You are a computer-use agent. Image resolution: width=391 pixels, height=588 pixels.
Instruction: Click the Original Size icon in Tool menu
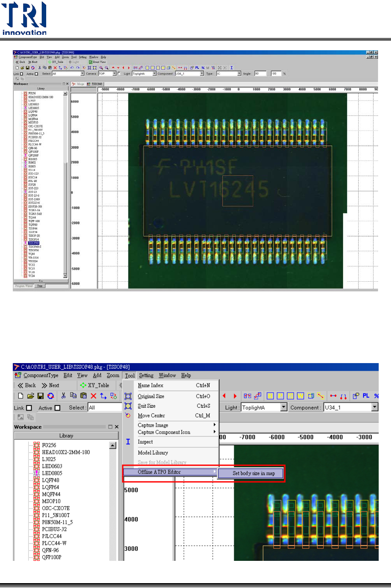point(128,396)
